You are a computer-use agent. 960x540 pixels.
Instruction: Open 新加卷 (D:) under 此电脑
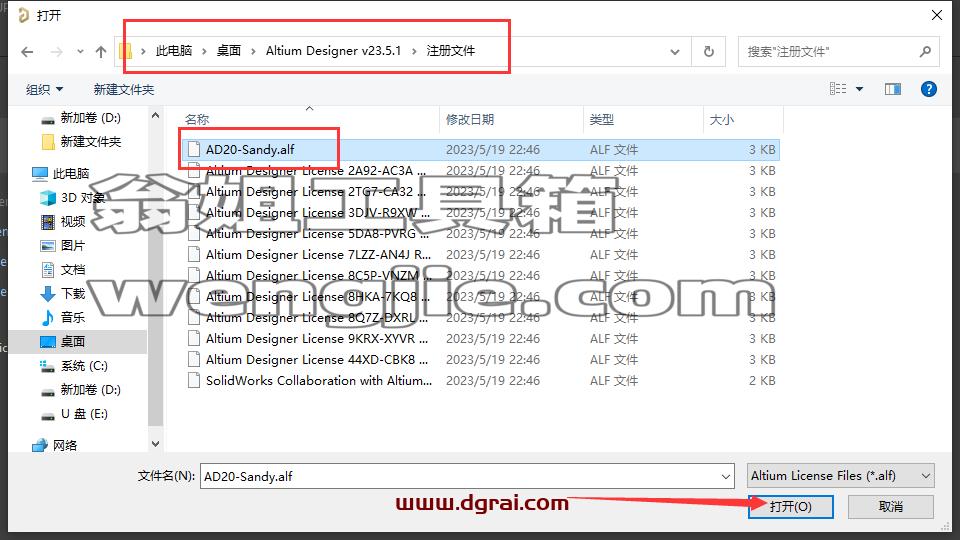coord(81,390)
